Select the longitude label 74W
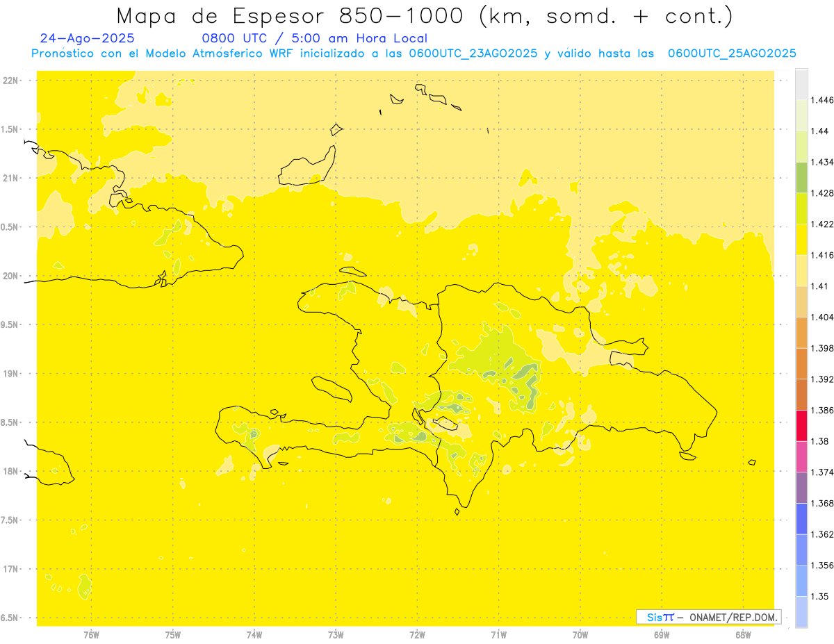Viewport: 834px width, 644px height. point(254,635)
